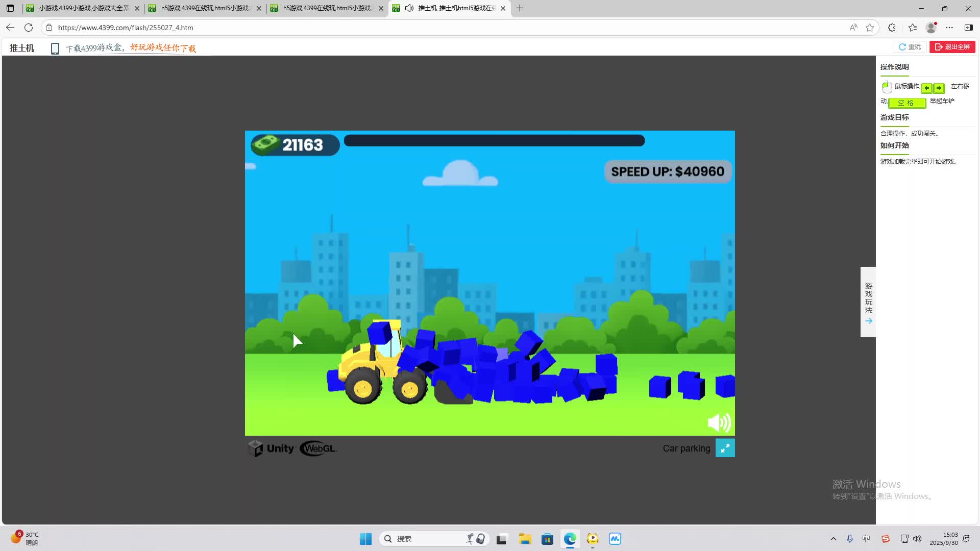The image size is (980, 551).
Task: Switch to the first 小游戏,4399小游戏 tab
Action: click(83, 8)
